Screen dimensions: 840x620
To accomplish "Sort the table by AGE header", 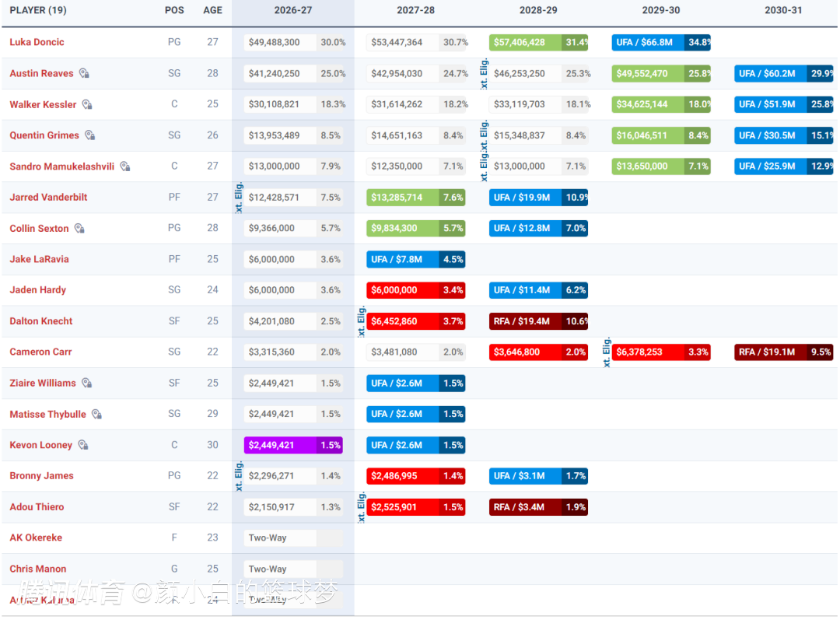I will pyautogui.click(x=212, y=10).
